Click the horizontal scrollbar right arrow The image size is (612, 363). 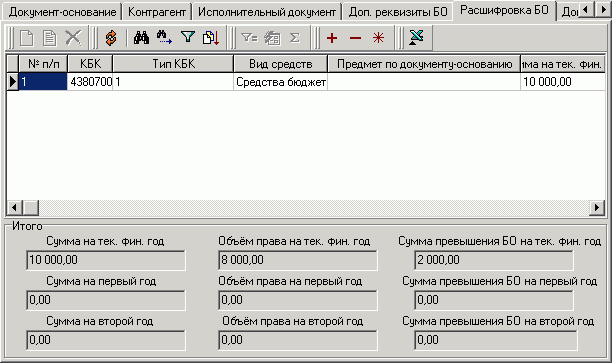coord(597,207)
